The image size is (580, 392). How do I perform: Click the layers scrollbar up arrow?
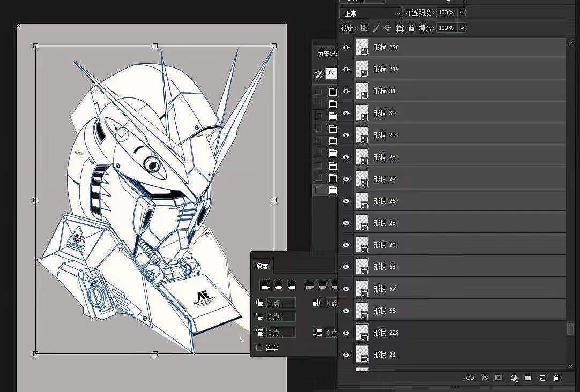[571, 43]
